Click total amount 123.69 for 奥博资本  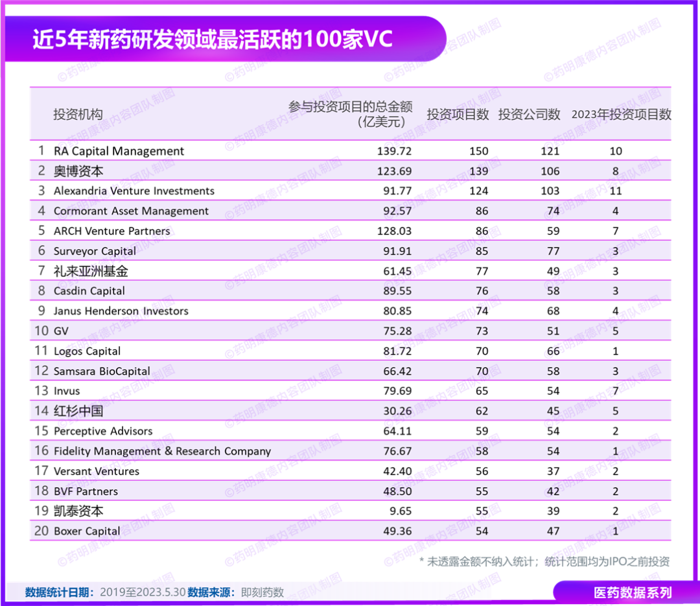pyautogui.click(x=394, y=171)
